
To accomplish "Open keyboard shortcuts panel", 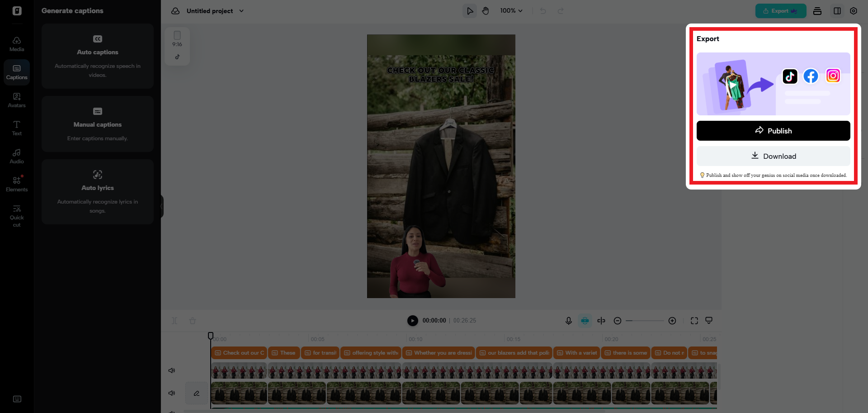I will tap(17, 399).
